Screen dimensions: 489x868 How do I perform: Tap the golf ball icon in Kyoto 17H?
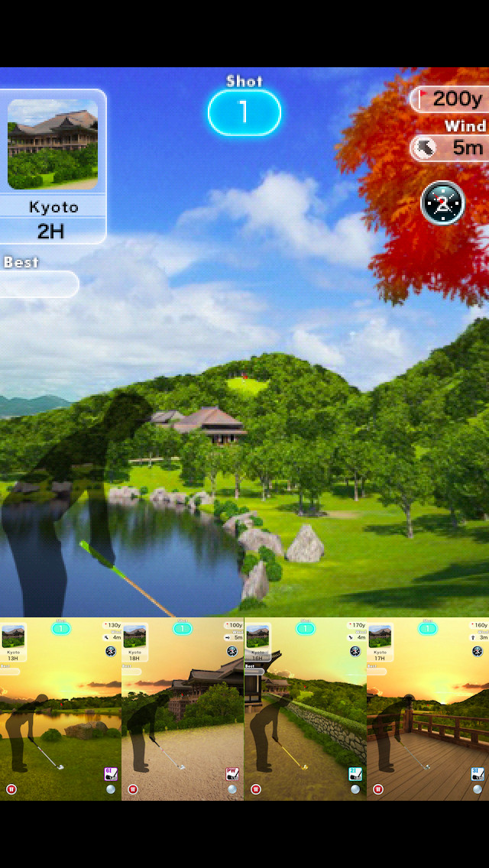point(478,789)
